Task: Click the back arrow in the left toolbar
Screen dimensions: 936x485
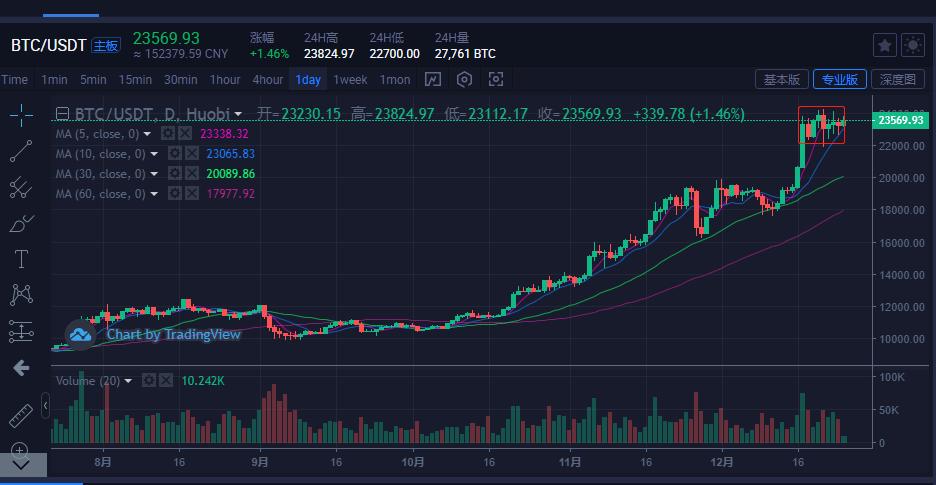Action: 21,368
